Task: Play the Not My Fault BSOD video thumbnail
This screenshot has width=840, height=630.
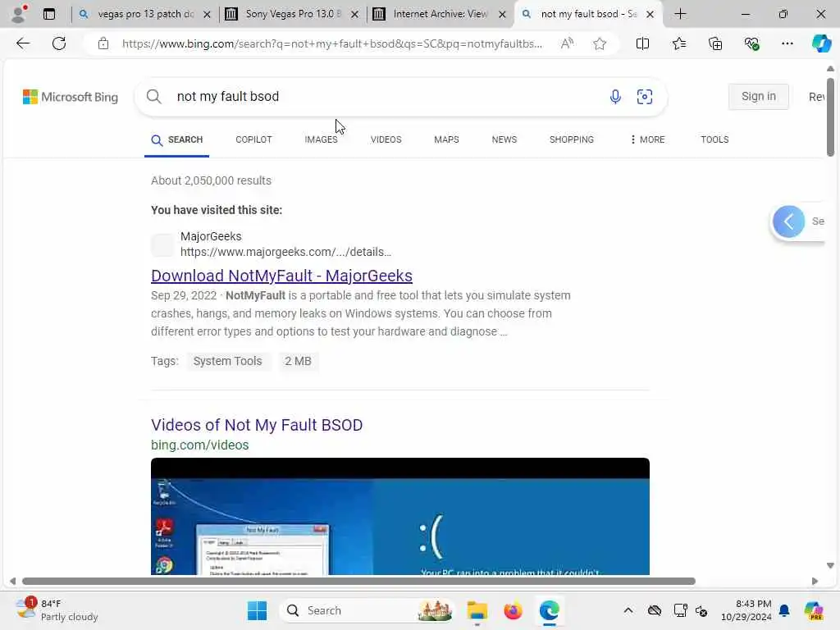Action: pos(400,517)
